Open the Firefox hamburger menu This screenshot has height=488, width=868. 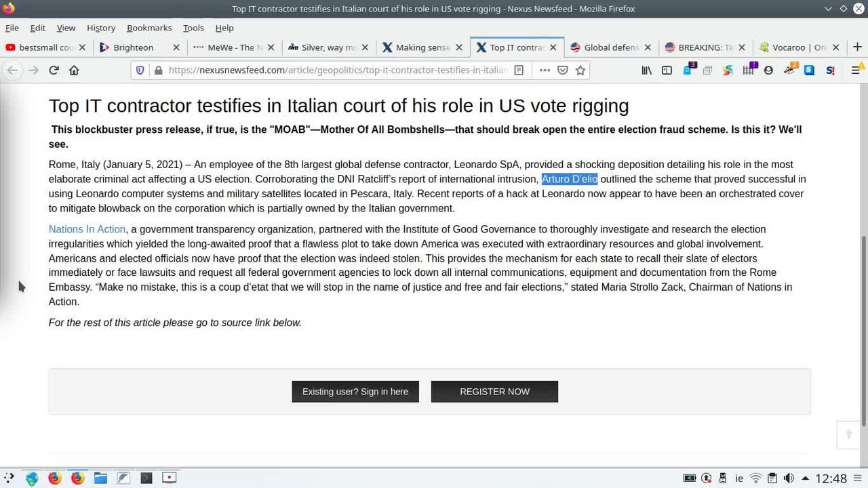pyautogui.click(x=856, y=70)
